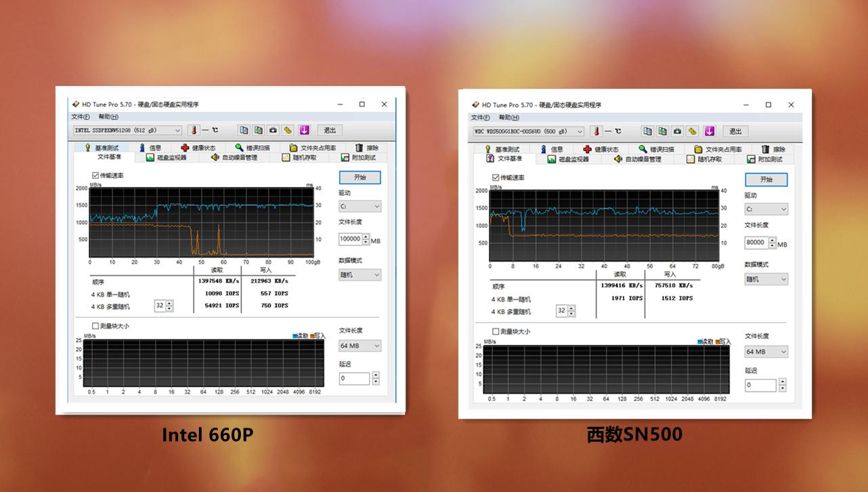Open 帮助(H) menu in the WDC window
The image size is (868, 492).
(x=509, y=118)
